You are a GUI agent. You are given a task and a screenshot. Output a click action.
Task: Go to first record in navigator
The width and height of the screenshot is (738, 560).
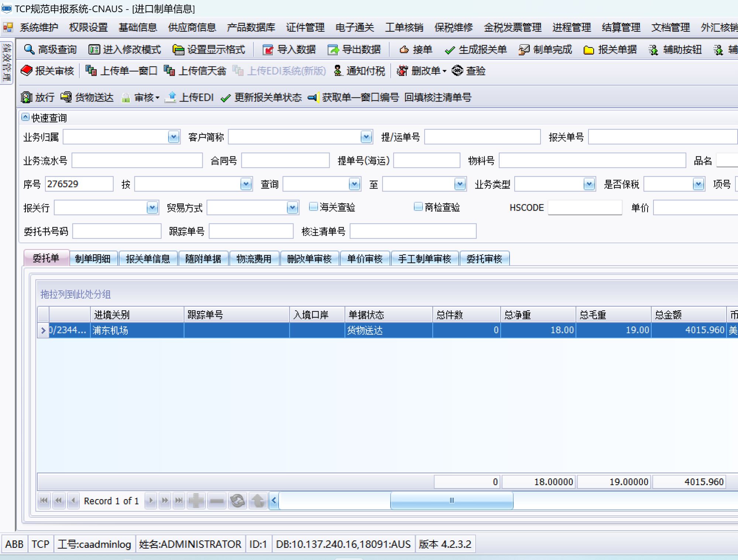pyautogui.click(x=44, y=501)
